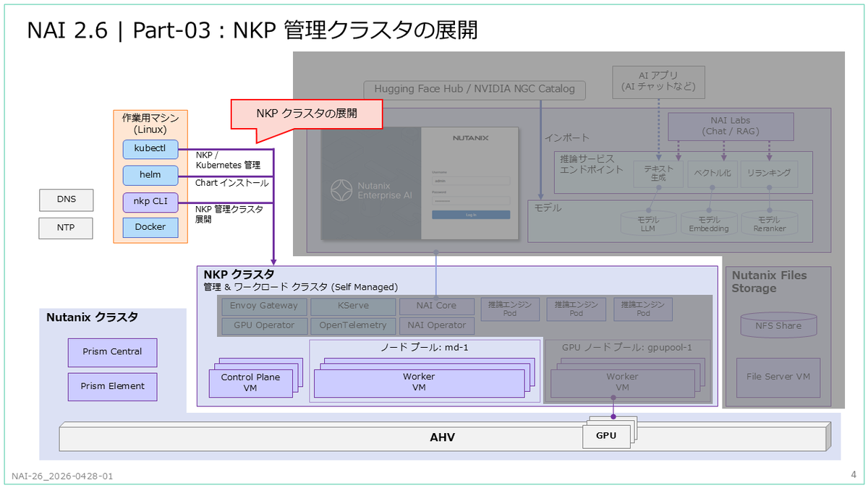Click the footer text 'NAI-26_2026-0428-01'
The image size is (868, 488).
(62, 476)
